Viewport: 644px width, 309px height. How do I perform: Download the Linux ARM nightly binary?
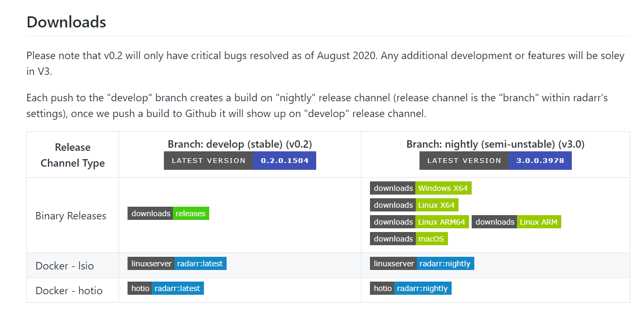pyautogui.click(x=516, y=221)
